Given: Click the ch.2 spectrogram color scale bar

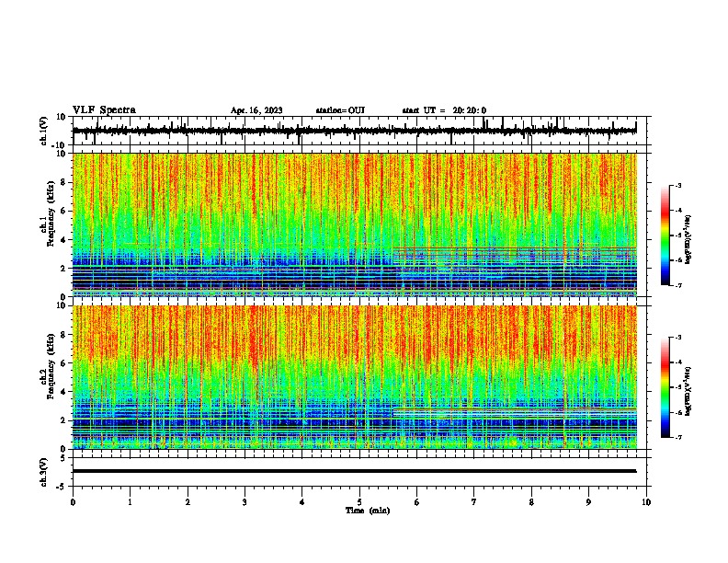Looking at the screenshot, I should (x=665, y=387).
